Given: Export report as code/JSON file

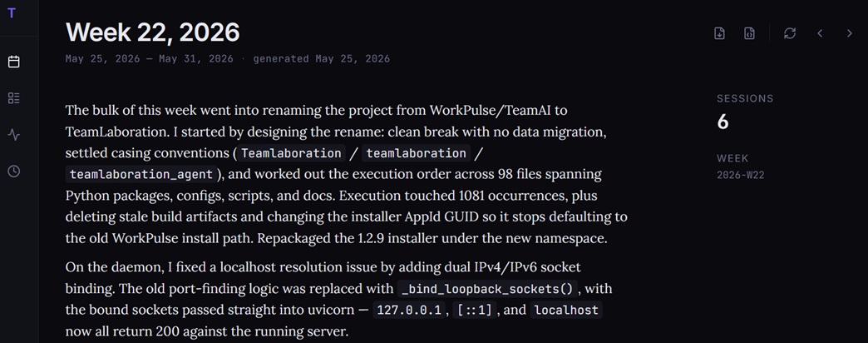Looking at the screenshot, I should point(749,33).
